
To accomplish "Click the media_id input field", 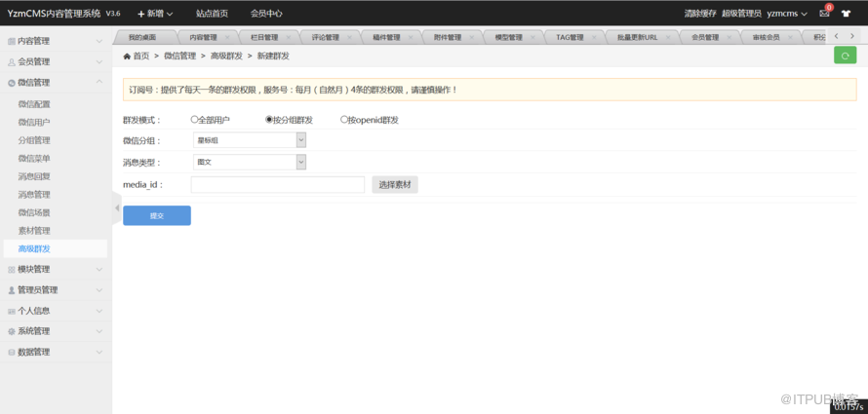I will (x=277, y=185).
